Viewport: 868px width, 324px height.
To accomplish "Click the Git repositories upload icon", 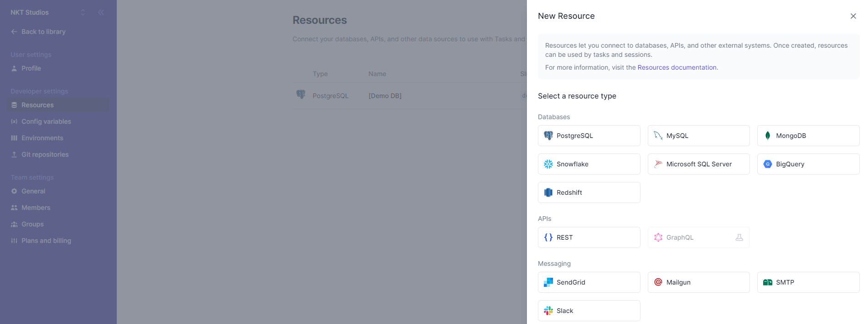I will (14, 154).
